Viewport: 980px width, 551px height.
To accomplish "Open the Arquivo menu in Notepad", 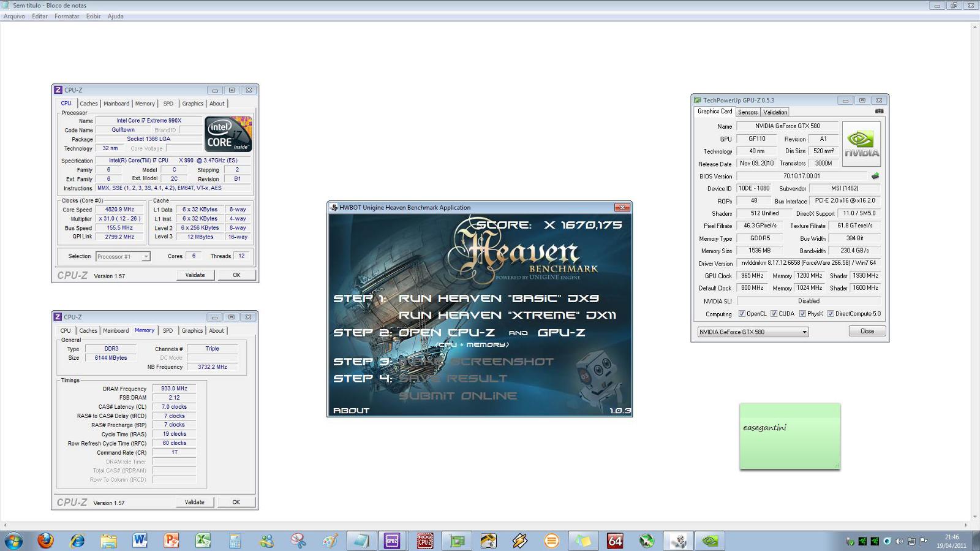I will pos(14,17).
